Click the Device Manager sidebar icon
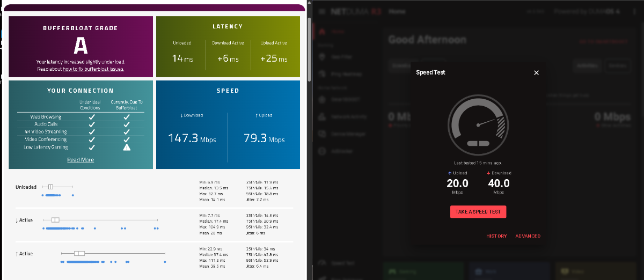The image size is (644, 280). pos(322,134)
